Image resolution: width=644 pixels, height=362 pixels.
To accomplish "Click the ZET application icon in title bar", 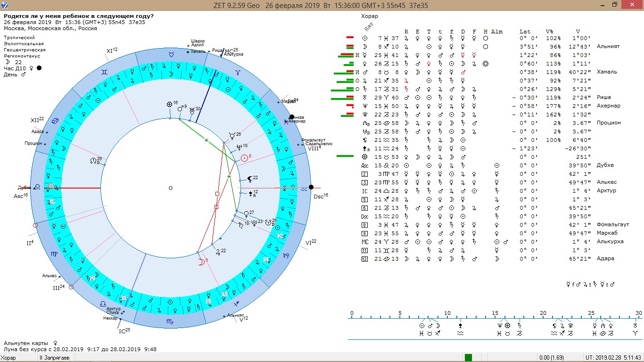I will pos(5,5).
